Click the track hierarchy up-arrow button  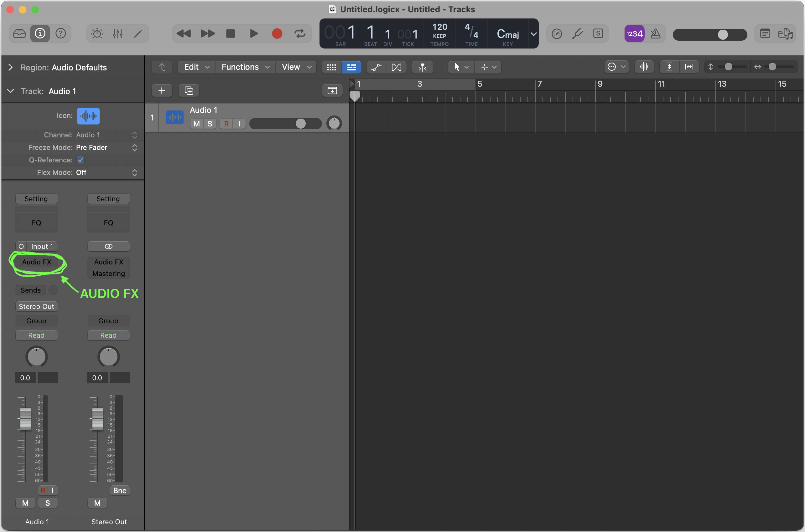click(x=162, y=67)
